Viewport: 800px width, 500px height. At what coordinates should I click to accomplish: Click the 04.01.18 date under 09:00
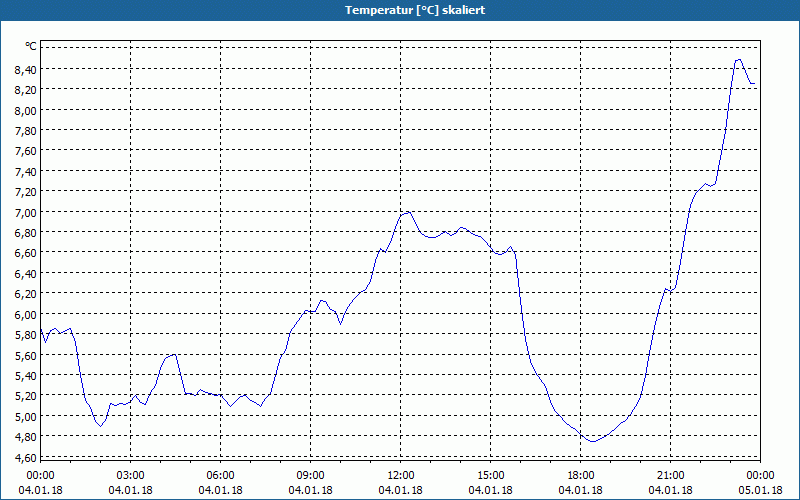tap(310, 490)
